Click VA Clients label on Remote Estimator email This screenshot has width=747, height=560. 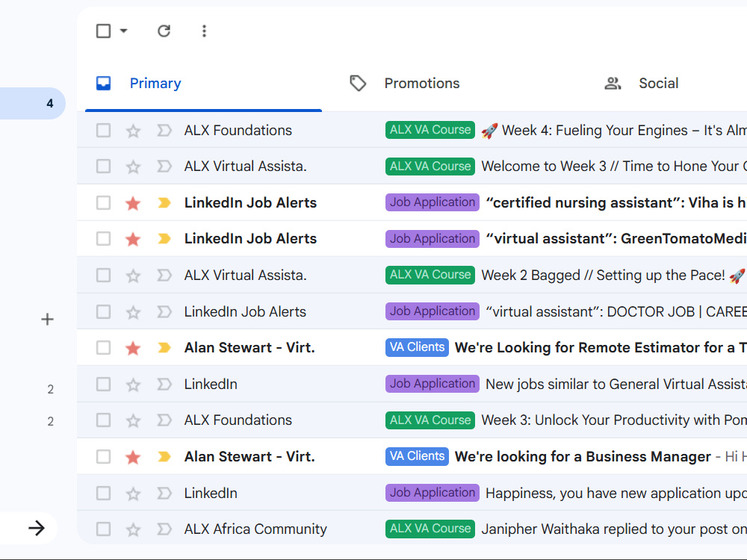pos(417,348)
